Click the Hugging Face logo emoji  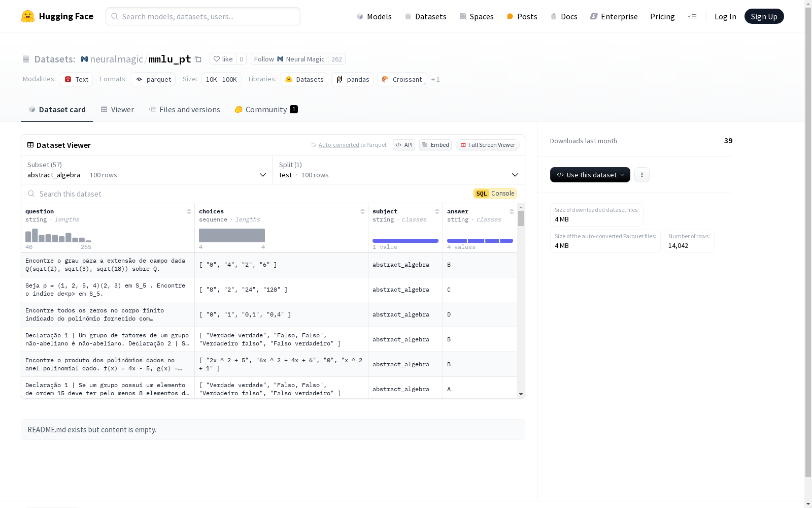(28, 16)
